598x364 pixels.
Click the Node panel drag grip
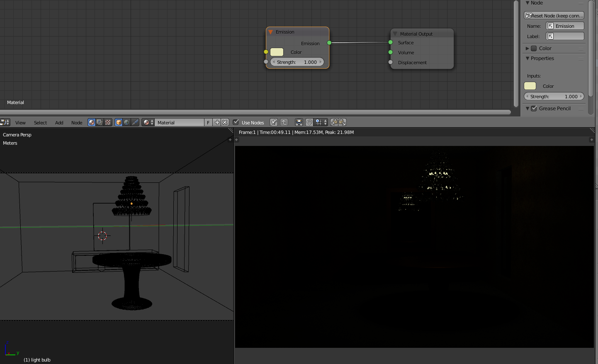(x=581, y=3)
